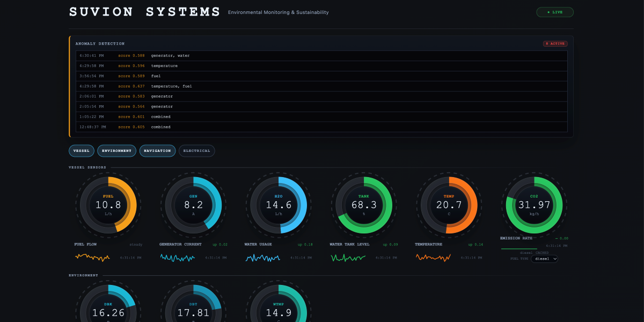Click the GENERATOR CURRENT label

(180, 244)
